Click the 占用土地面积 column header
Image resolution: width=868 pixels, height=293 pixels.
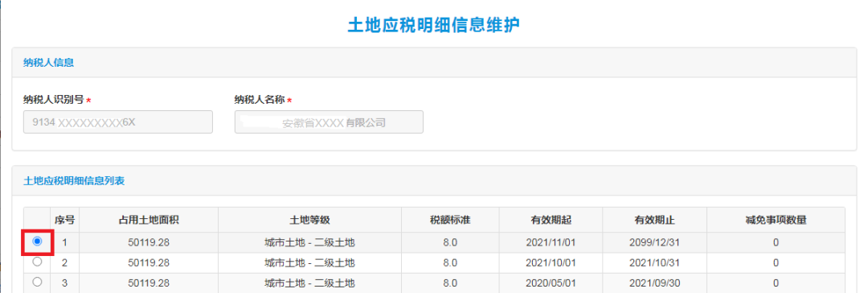coord(149,220)
